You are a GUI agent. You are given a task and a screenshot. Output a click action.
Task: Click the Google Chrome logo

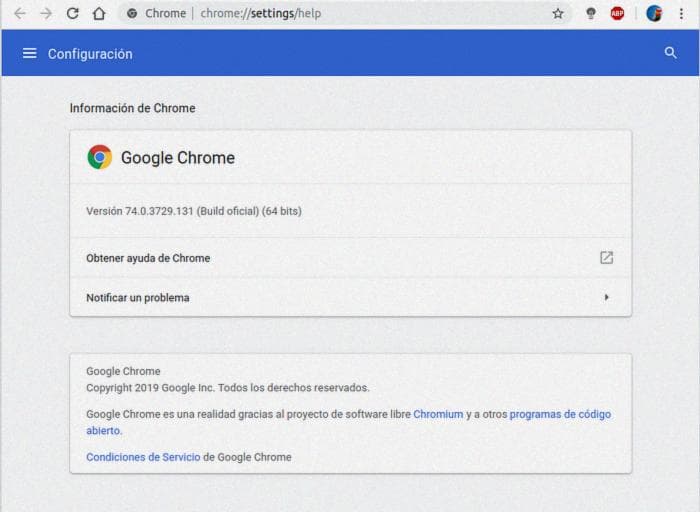(100, 157)
